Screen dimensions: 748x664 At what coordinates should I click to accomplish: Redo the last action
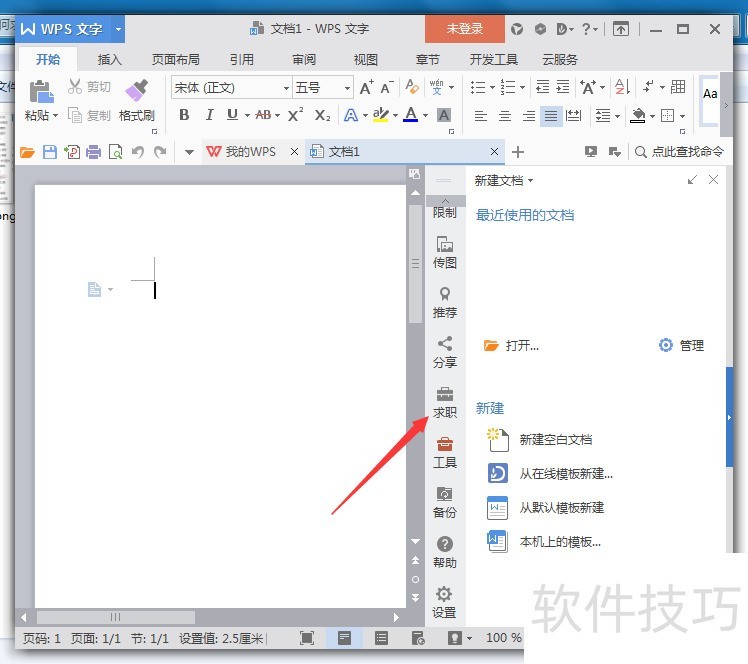click(x=160, y=152)
